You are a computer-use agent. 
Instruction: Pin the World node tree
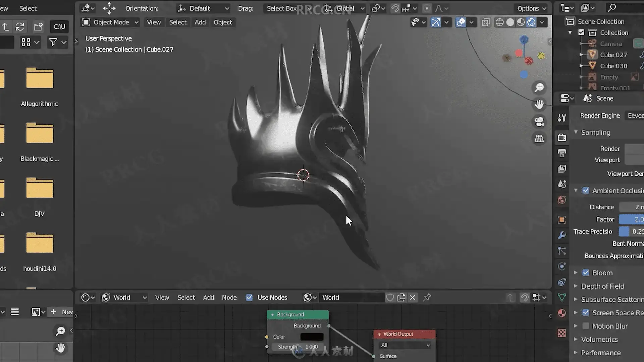(427, 298)
